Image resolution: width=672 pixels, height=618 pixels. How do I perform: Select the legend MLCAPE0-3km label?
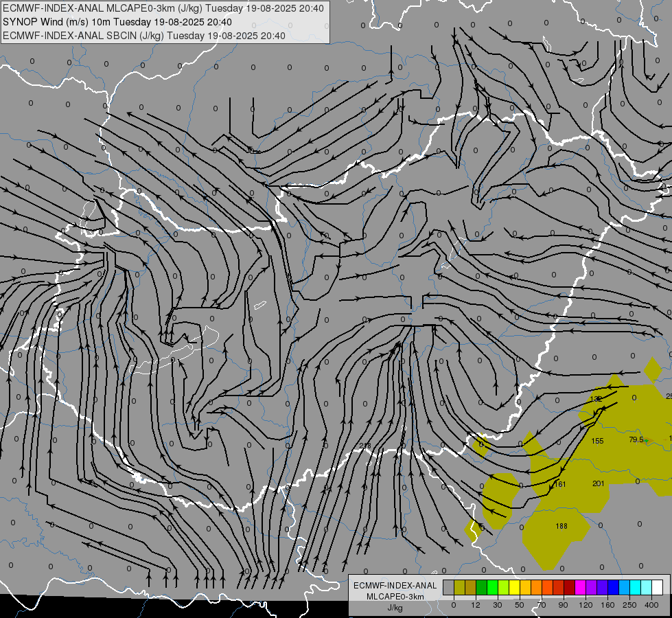click(x=395, y=597)
